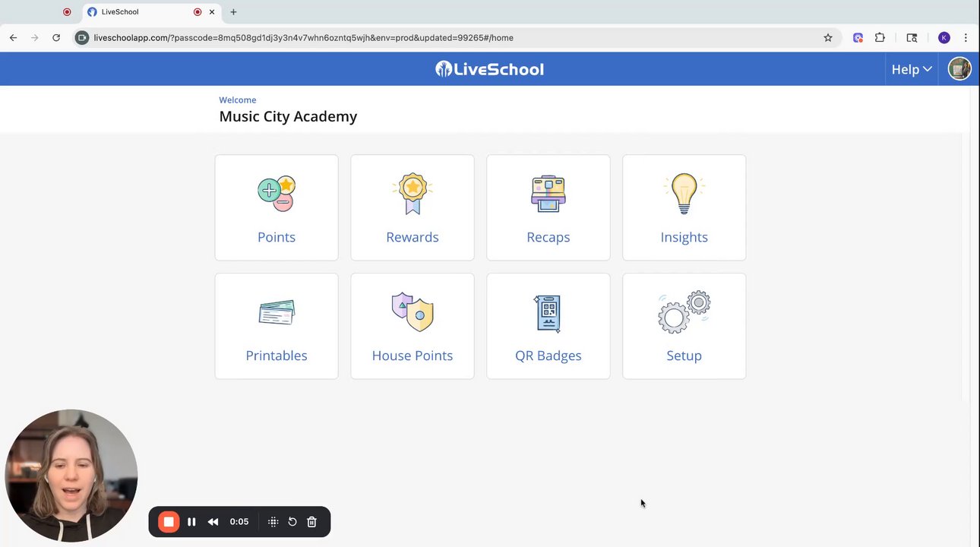Image resolution: width=980 pixels, height=547 pixels.
Task: Reload the current page
Action: (56, 37)
